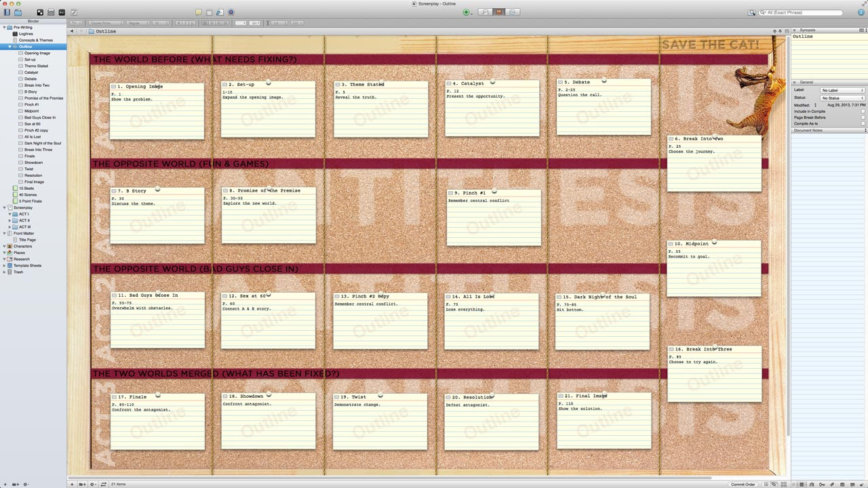The height and width of the screenshot is (488, 868).
Task: Switch to Scrivenings view mode
Action: [x=486, y=12]
